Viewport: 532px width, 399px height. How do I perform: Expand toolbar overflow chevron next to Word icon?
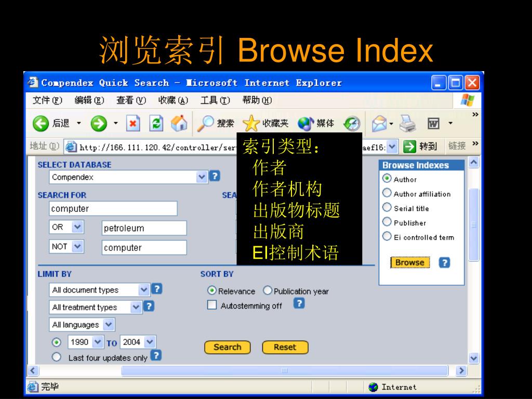(x=475, y=114)
